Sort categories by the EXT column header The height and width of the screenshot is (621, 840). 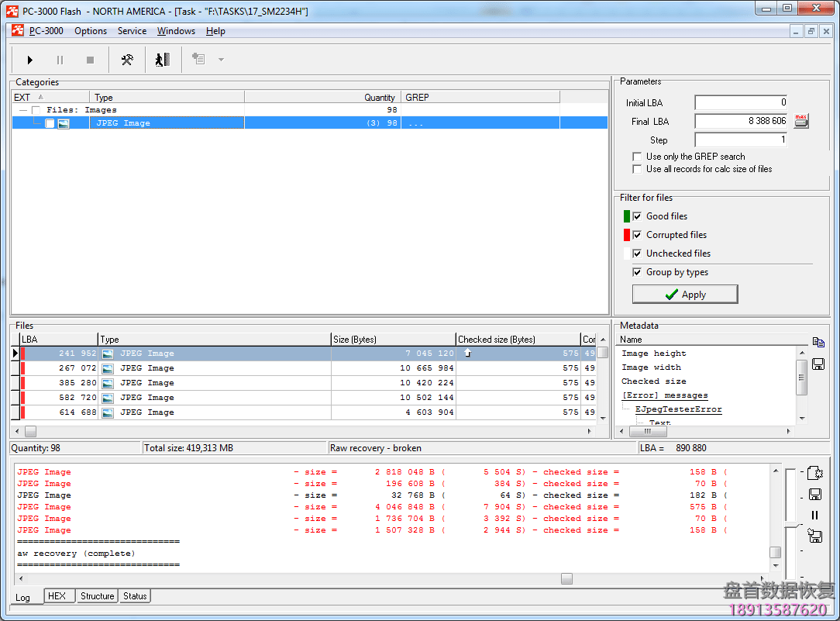[23, 97]
